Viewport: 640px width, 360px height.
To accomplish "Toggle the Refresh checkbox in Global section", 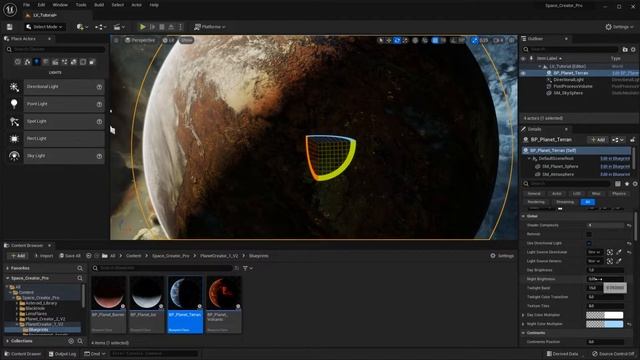I will (x=589, y=234).
